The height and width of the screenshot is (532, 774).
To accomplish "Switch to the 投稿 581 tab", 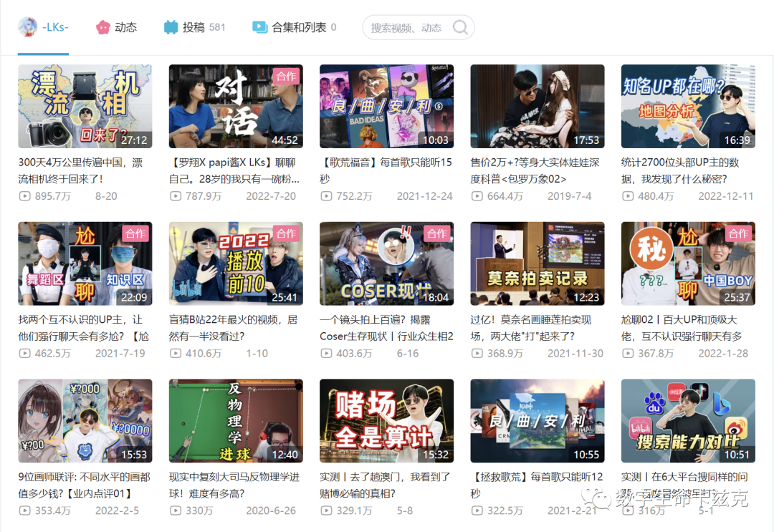I will [x=194, y=27].
